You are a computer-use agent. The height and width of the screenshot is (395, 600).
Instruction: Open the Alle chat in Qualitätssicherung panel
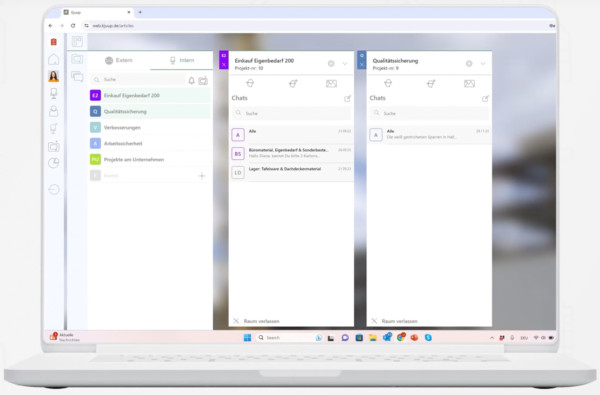(429, 134)
